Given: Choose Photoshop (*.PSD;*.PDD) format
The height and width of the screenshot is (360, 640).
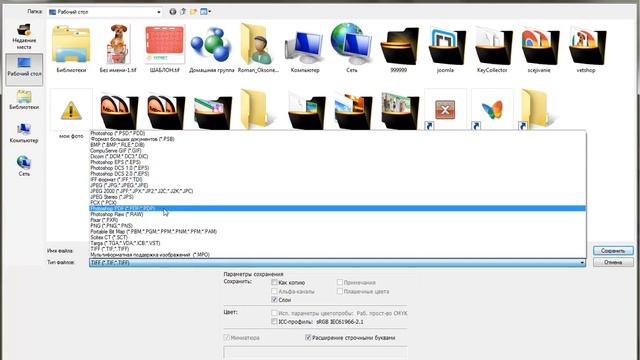Looking at the screenshot, I should [338, 133].
